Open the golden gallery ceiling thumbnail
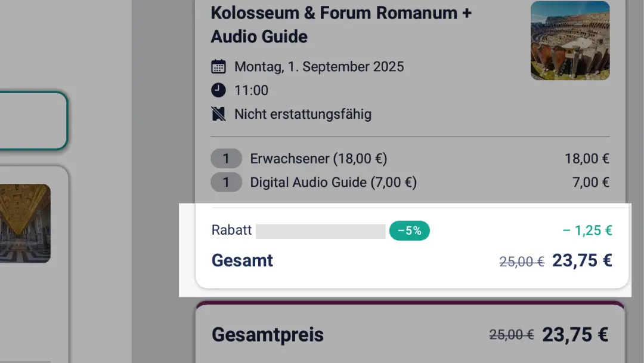Screen dimensions: 644x363 pos(25,224)
